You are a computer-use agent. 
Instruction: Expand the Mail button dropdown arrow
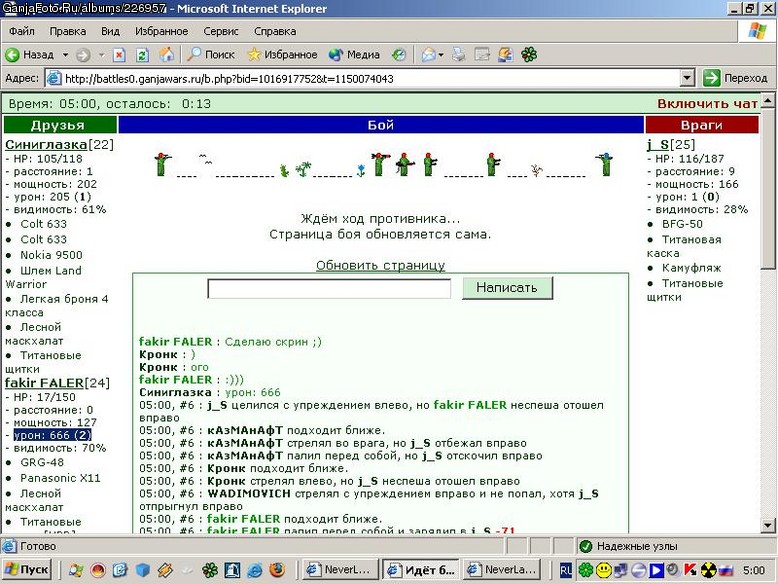[x=441, y=55]
